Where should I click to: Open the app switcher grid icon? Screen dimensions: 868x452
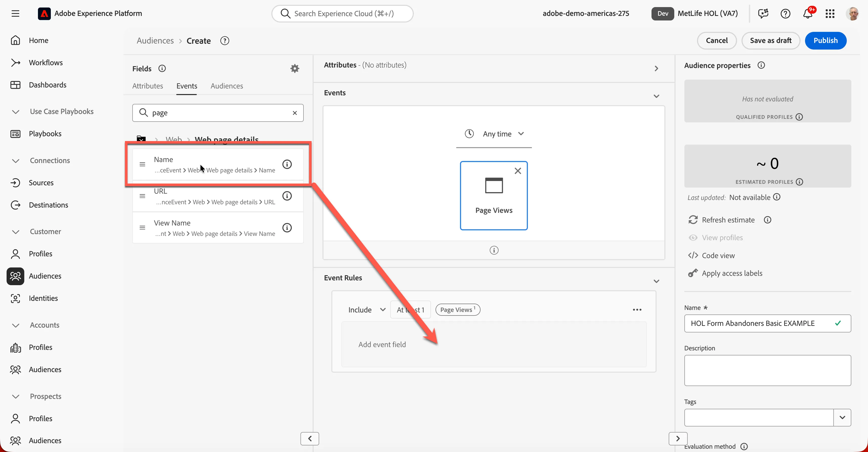(830, 13)
